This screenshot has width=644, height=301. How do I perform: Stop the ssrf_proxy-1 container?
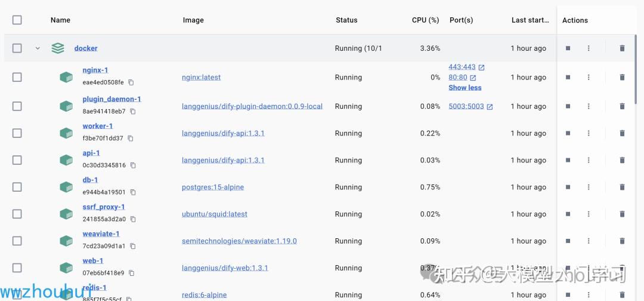[568, 214]
